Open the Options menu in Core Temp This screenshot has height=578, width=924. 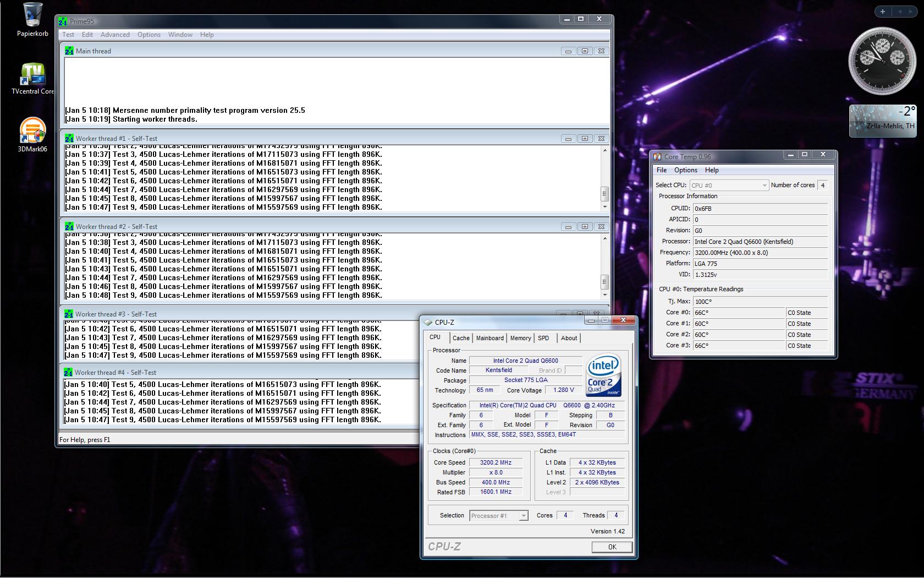click(686, 170)
